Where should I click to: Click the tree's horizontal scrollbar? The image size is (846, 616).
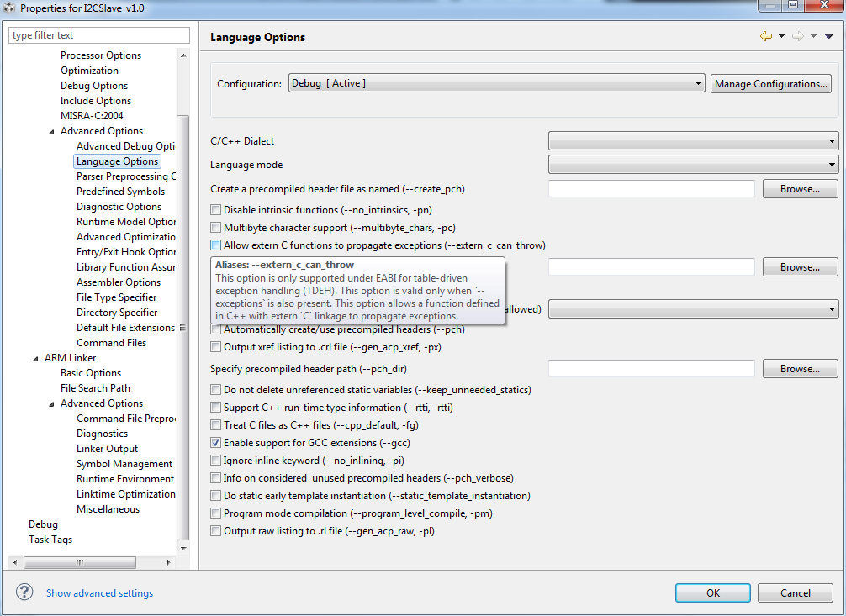pyautogui.click(x=81, y=562)
